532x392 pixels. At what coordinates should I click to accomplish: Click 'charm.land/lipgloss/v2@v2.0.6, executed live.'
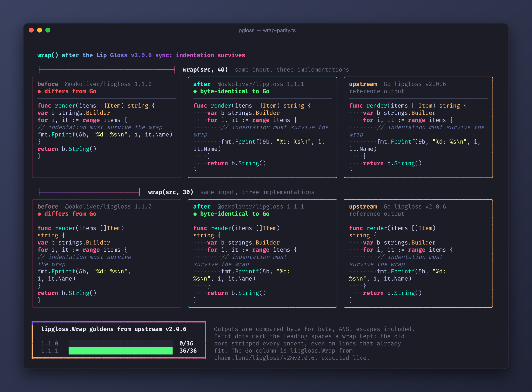tap(292, 358)
